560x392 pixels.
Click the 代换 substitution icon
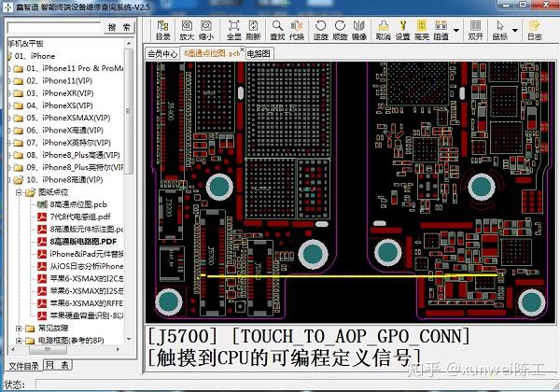(297, 30)
